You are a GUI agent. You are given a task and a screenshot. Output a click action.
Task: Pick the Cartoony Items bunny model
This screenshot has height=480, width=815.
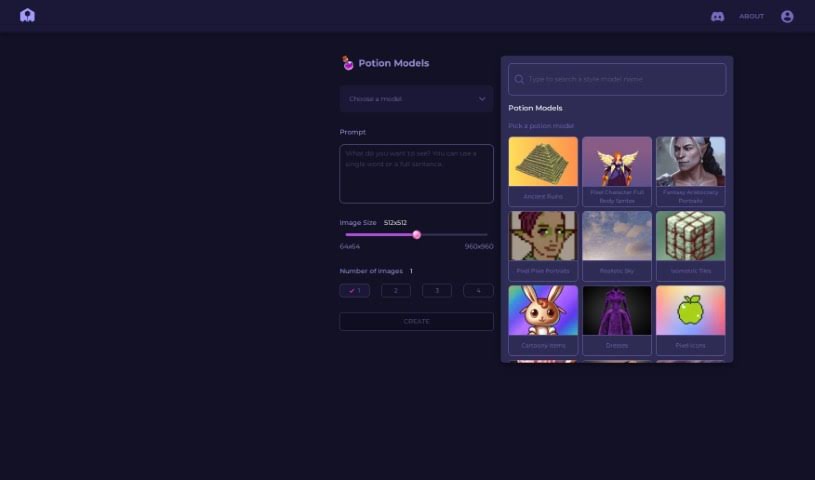(x=543, y=320)
